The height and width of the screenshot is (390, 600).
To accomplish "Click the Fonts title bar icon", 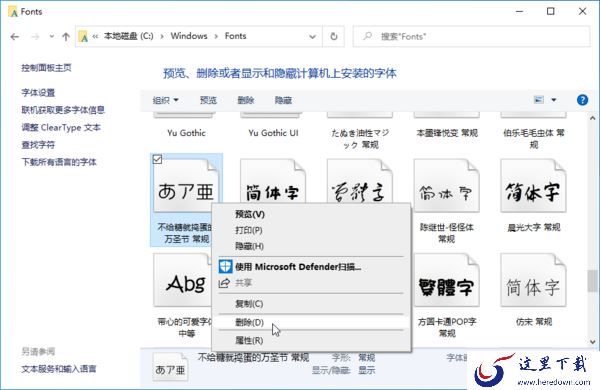I will 13,12.
